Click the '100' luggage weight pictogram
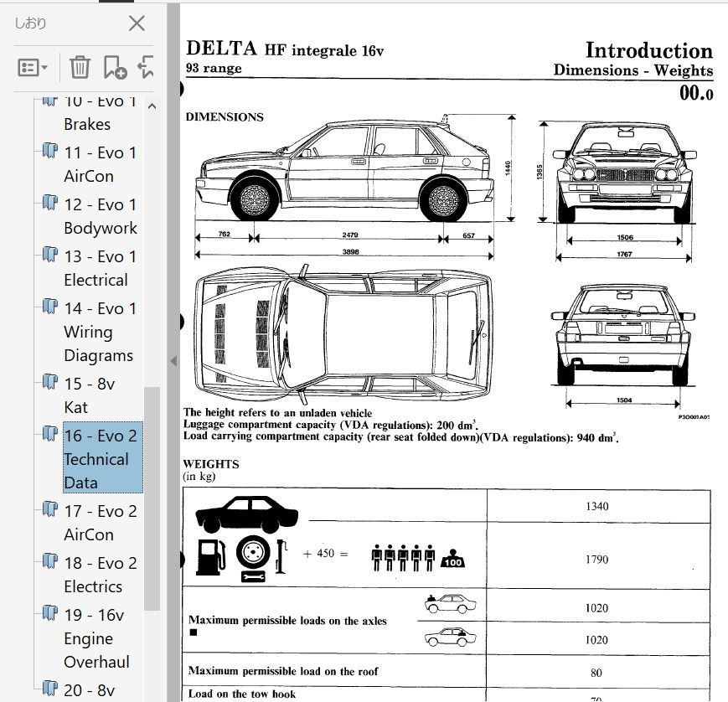The width and height of the screenshot is (728, 702). pyautogui.click(x=452, y=560)
